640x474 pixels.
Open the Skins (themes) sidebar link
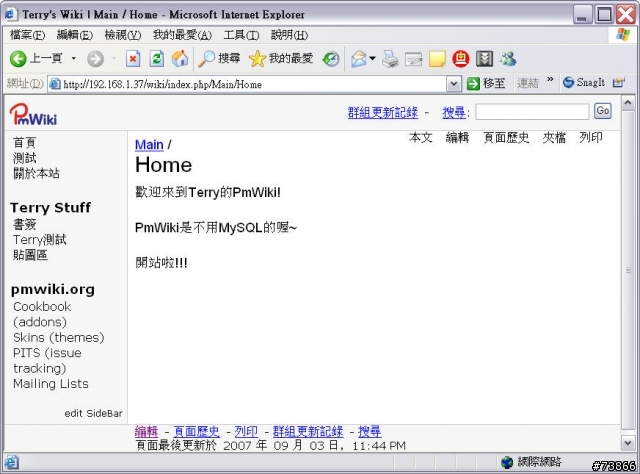[59, 338]
